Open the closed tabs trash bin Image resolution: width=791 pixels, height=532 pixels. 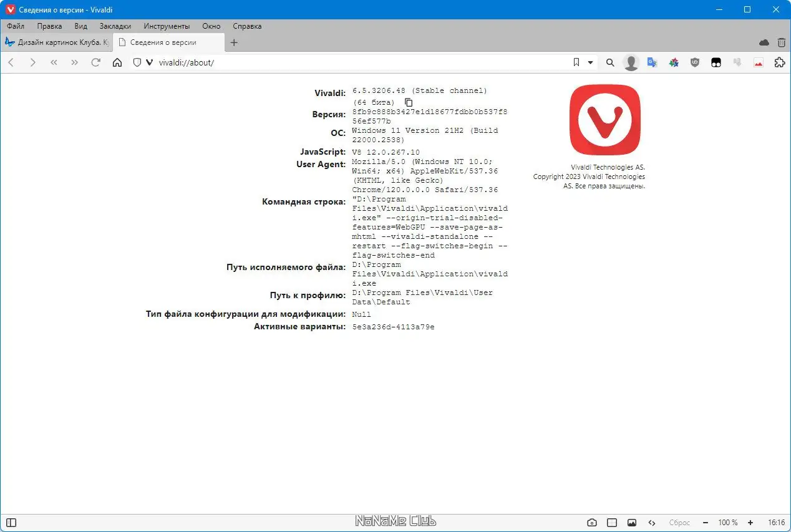click(782, 42)
